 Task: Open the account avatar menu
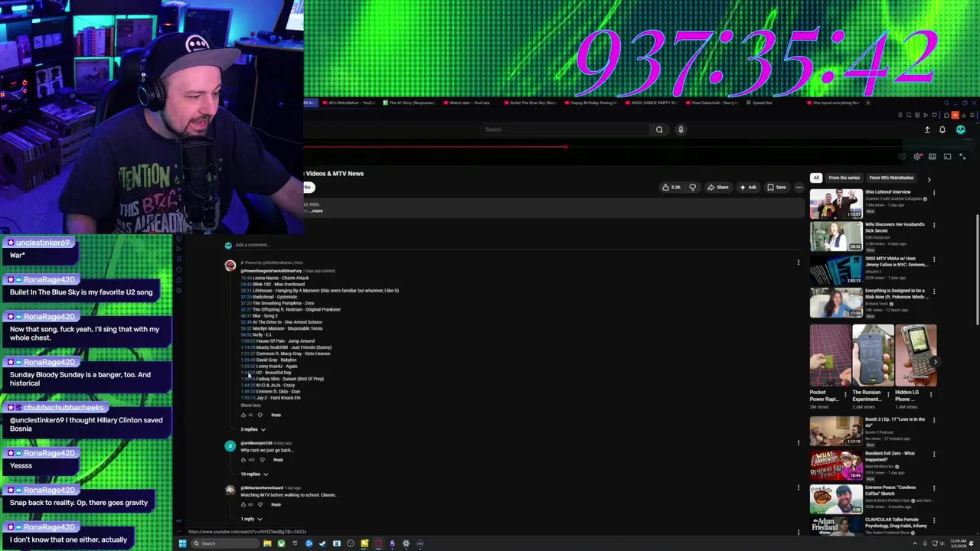(x=961, y=129)
